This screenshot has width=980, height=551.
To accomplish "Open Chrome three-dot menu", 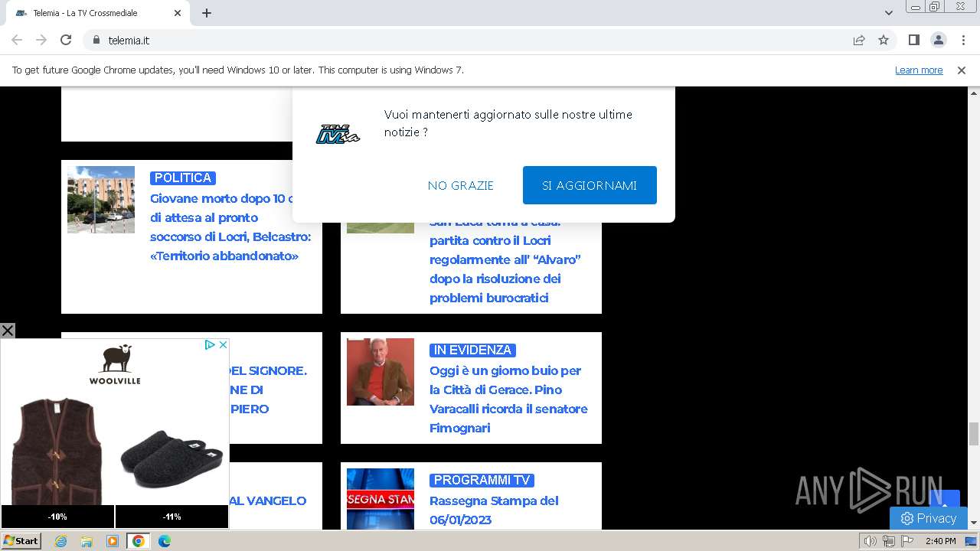I will (963, 40).
